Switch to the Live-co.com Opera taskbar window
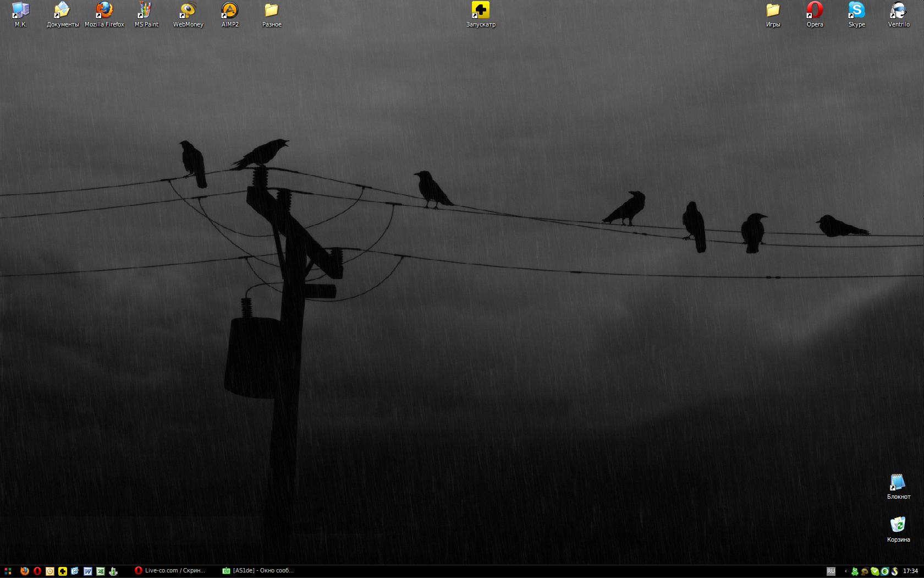Image resolution: width=924 pixels, height=578 pixels. click(x=170, y=571)
